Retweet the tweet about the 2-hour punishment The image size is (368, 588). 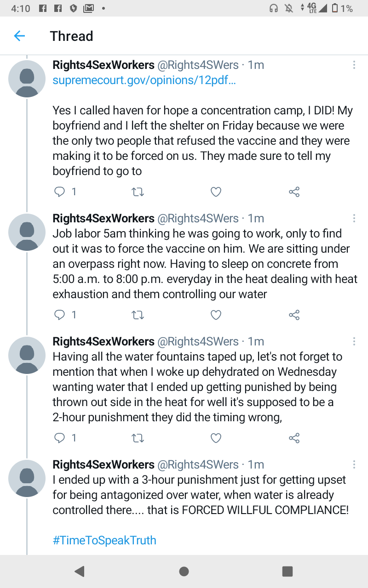[138, 438]
